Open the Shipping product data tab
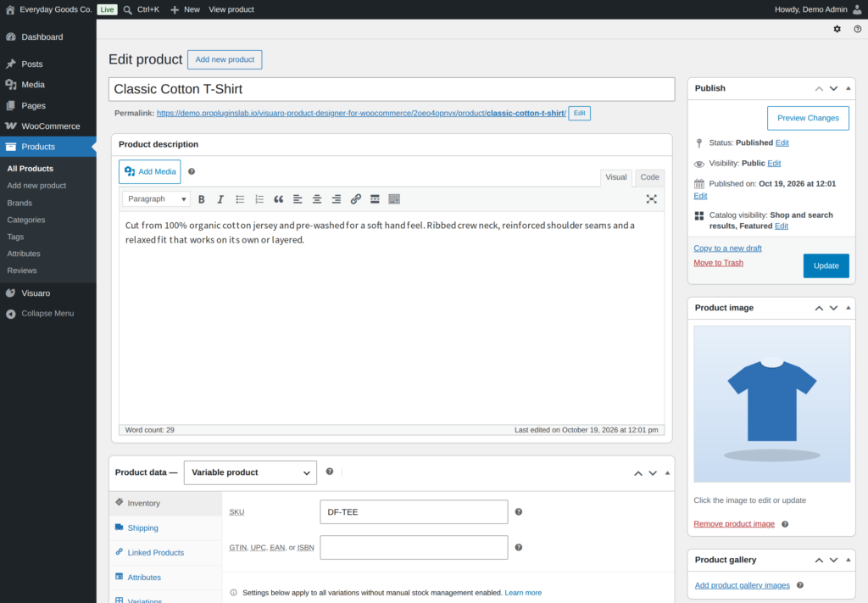The height and width of the screenshot is (603, 868). tap(165, 528)
